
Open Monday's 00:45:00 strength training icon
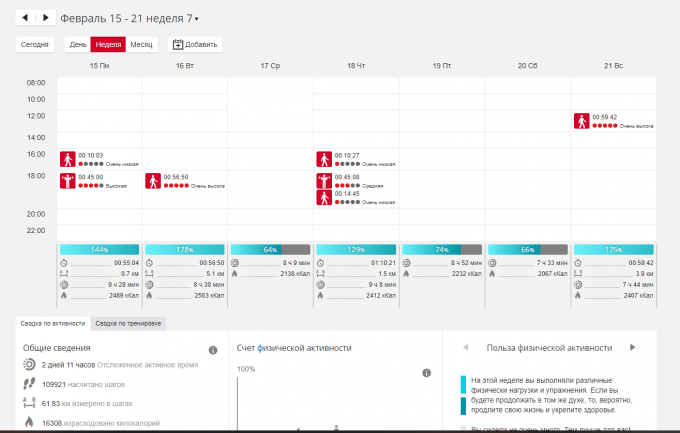[x=68, y=181]
